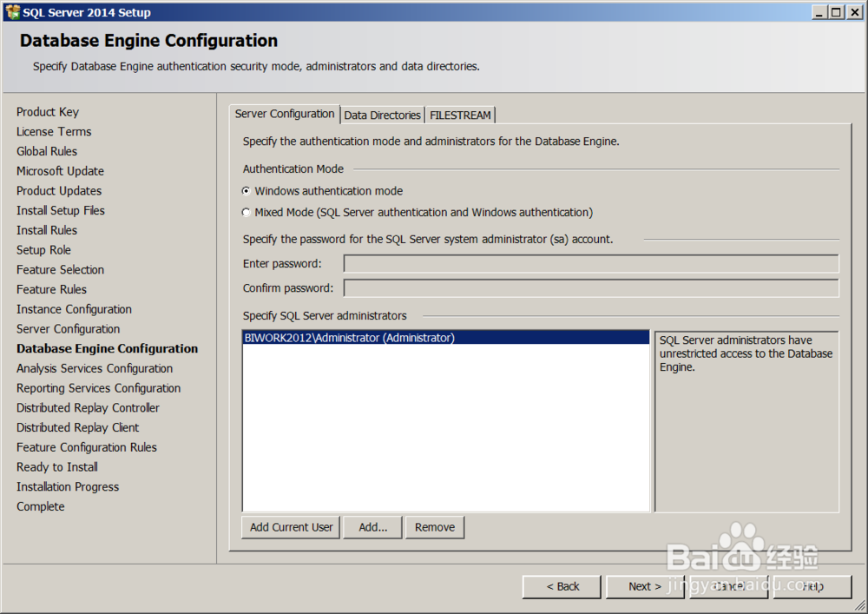
Task: Click Database Engine Configuration sidebar step
Action: coord(107,349)
